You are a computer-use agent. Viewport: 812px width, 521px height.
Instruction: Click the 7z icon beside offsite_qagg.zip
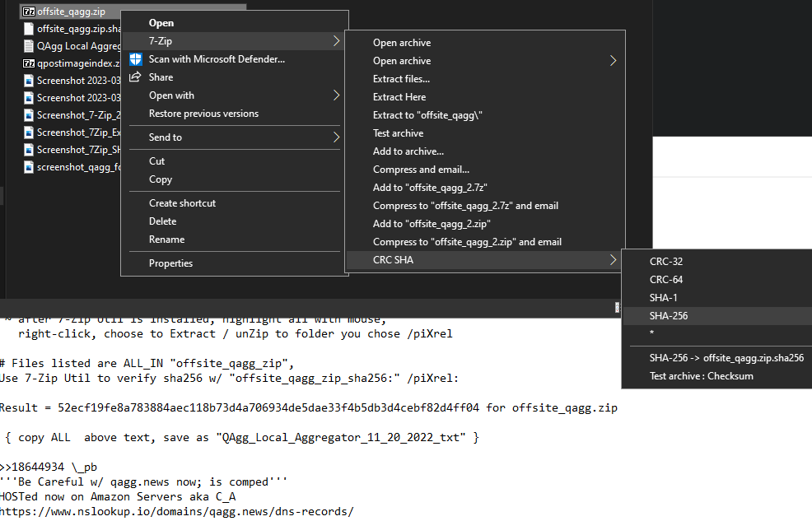[29, 12]
